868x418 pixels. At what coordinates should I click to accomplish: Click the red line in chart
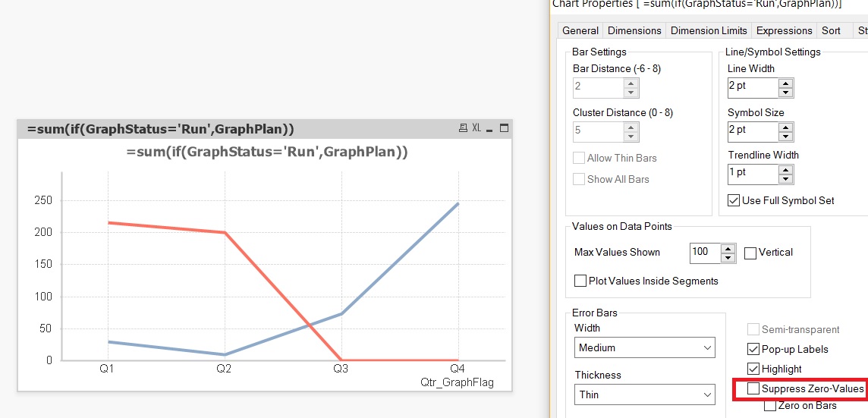coord(190,229)
